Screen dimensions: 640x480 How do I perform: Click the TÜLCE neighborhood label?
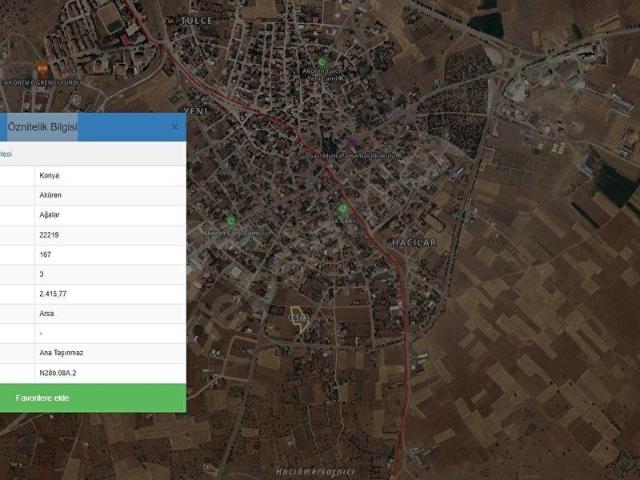point(197,20)
